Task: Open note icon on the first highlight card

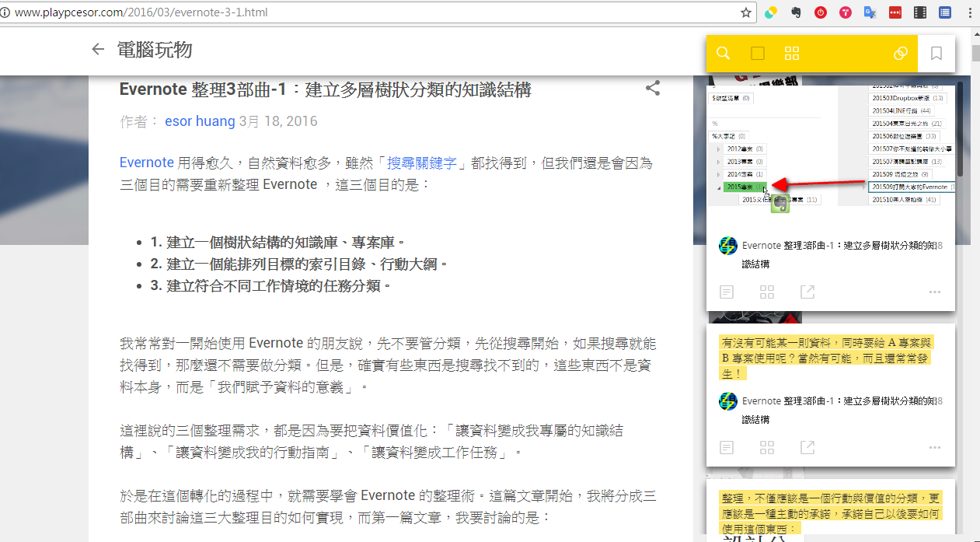Action: click(x=727, y=292)
